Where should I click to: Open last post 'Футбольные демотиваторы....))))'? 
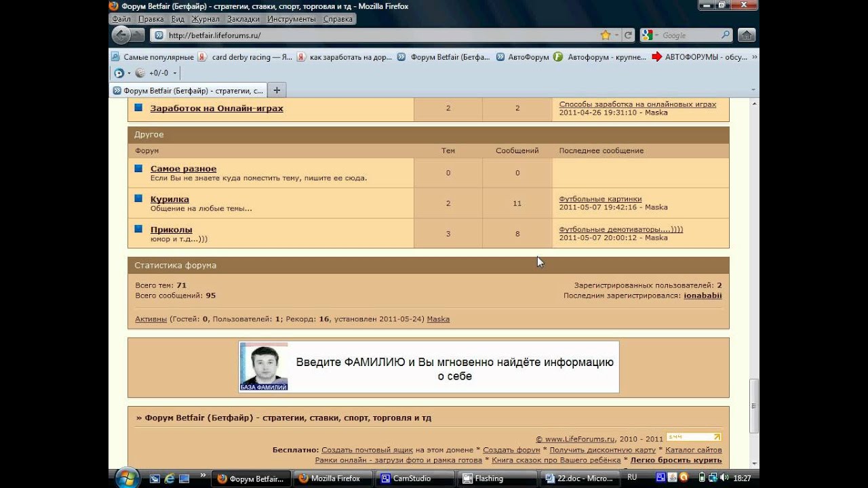pos(621,229)
